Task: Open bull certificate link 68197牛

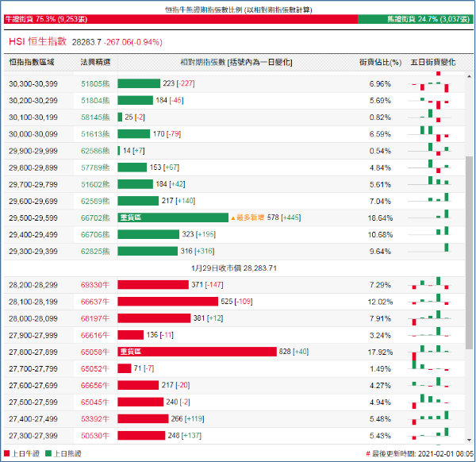Action: (95, 318)
